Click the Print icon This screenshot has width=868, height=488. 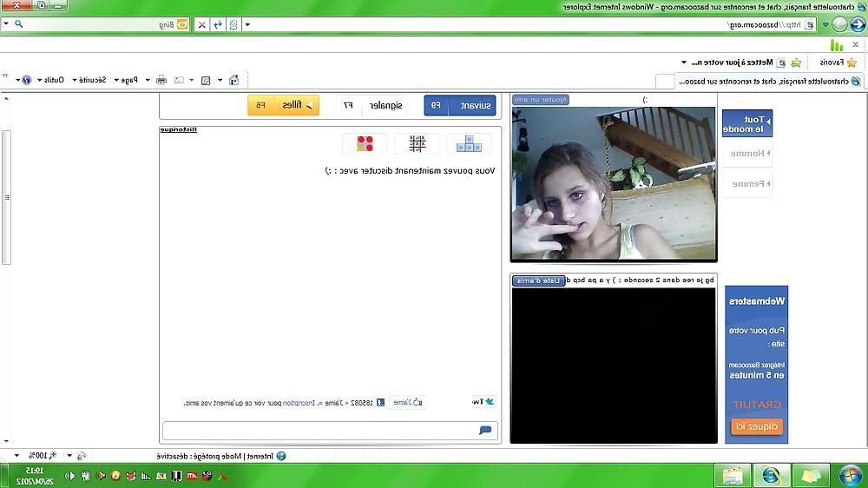click(161, 80)
